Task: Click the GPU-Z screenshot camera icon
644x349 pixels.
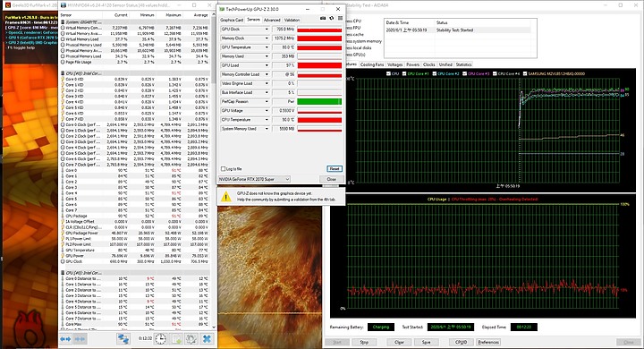Action: click(323, 19)
